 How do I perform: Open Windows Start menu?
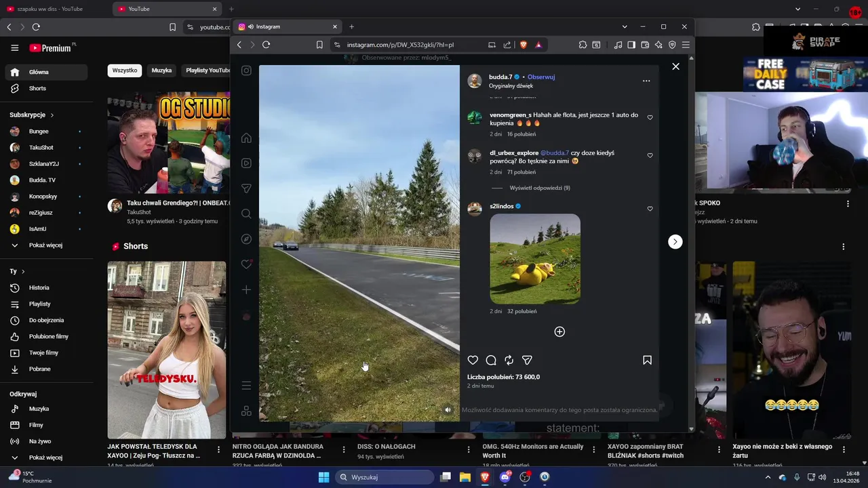click(323, 477)
